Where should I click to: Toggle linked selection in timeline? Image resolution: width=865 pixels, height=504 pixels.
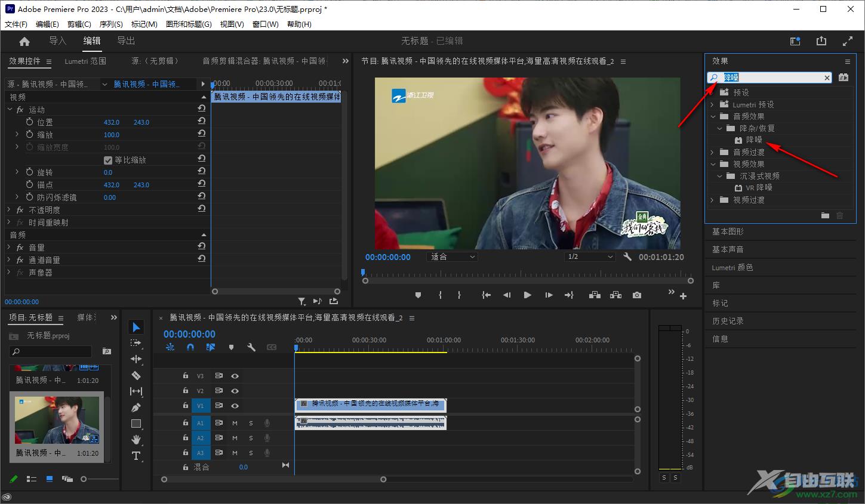point(211,347)
